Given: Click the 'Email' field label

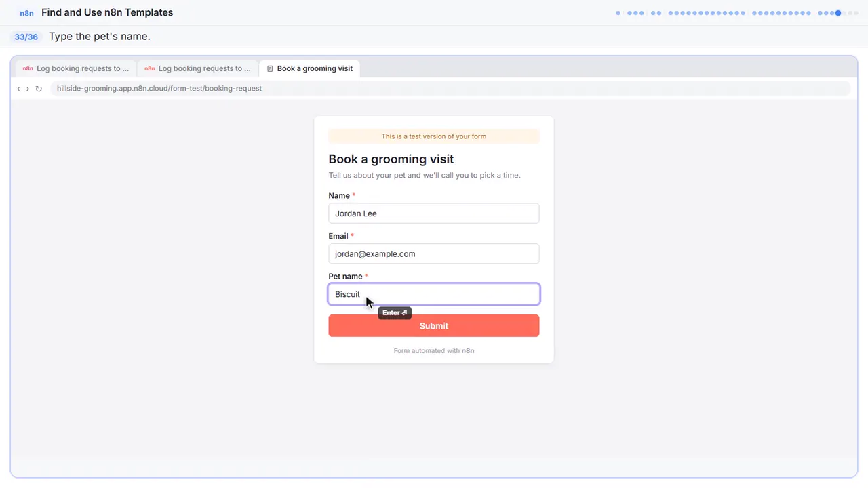Looking at the screenshot, I should pos(338,236).
